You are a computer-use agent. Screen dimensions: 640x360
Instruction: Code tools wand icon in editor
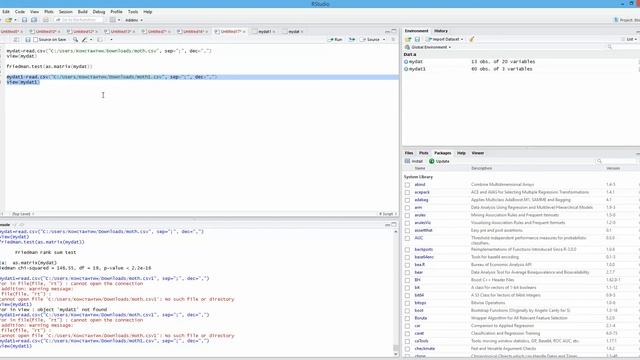click(84, 40)
